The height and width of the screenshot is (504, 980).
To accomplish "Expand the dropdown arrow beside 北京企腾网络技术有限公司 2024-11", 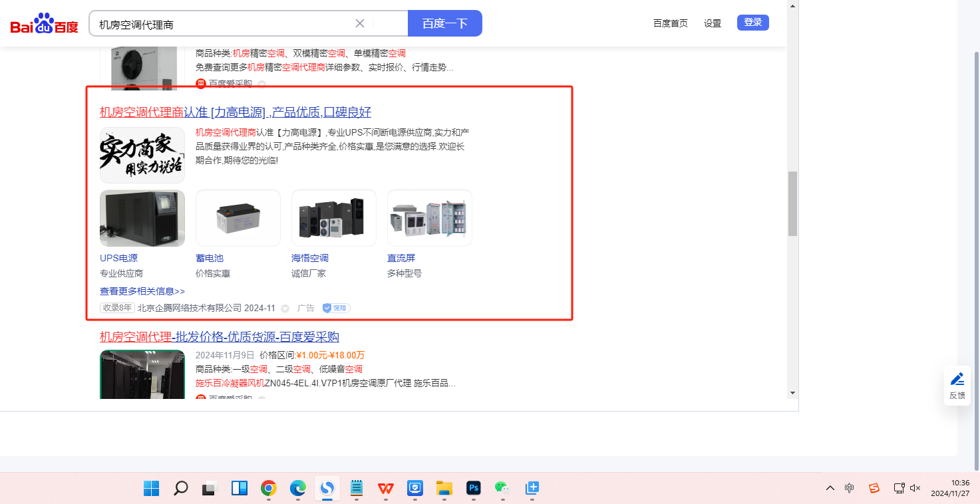I will click(x=285, y=309).
